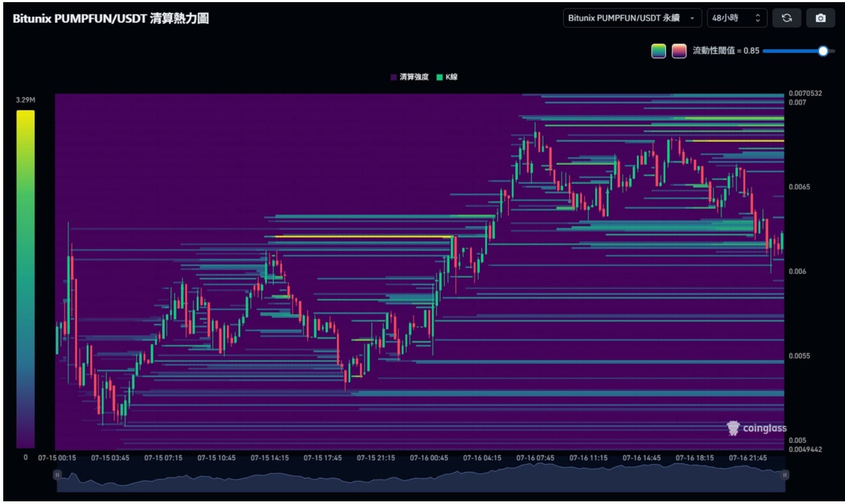The width and height of the screenshot is (845, 504).
Task: Click the vertical liquidation intensity color scale bar
Action: [25, 279]
